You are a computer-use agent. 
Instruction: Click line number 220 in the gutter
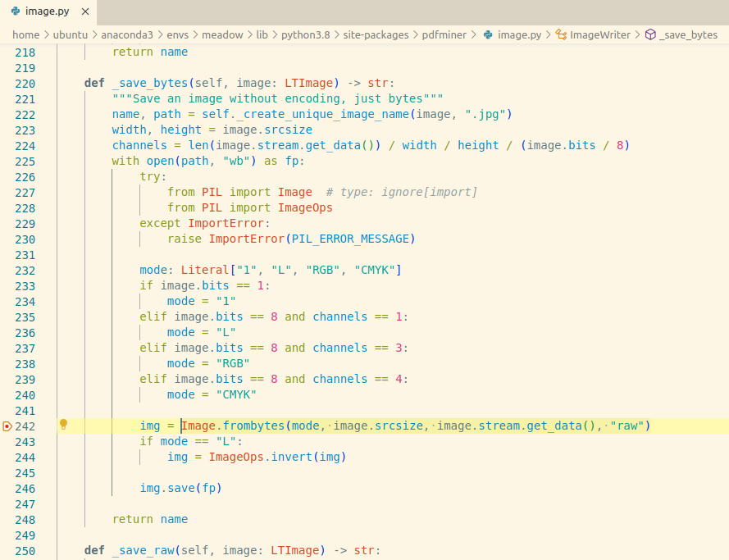point(25,84)
